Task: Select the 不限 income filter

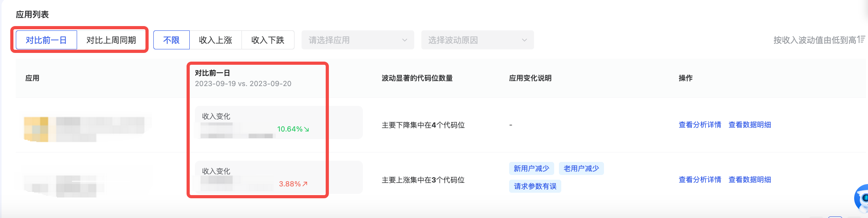Action: tap(172, 40)
